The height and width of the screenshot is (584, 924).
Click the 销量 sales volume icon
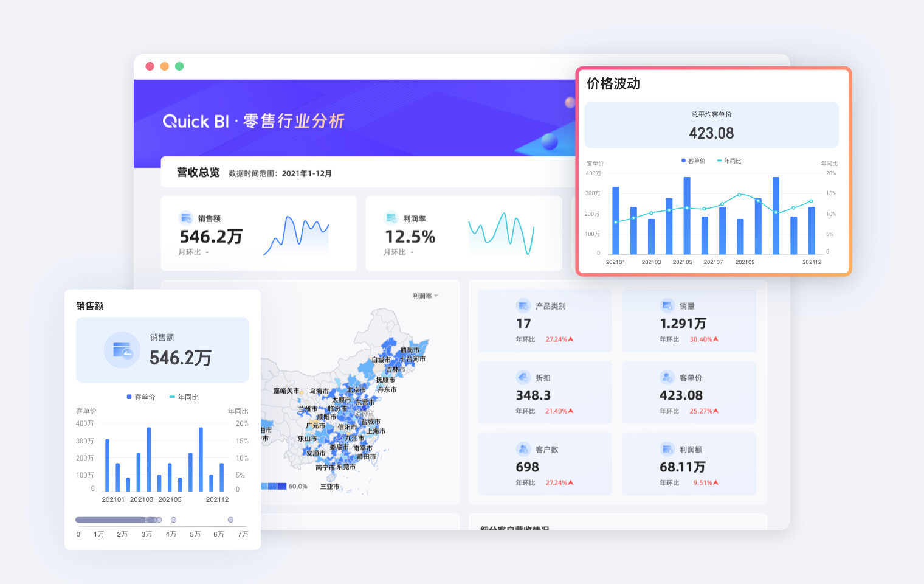pyautogui.click(x=667, y=305)
